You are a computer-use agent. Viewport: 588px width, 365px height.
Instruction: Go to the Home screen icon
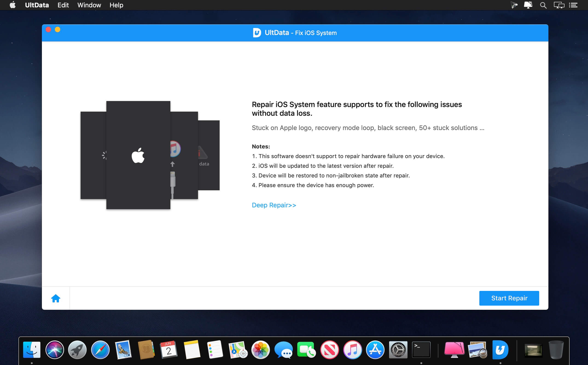tap(55, 298)
